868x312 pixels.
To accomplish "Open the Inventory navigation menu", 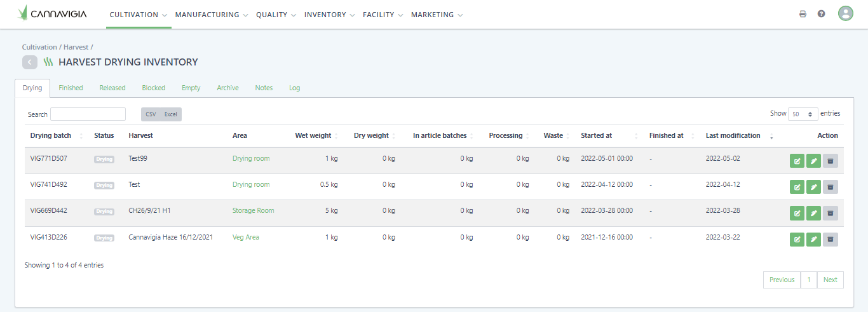I will click(x=329, y=15).
